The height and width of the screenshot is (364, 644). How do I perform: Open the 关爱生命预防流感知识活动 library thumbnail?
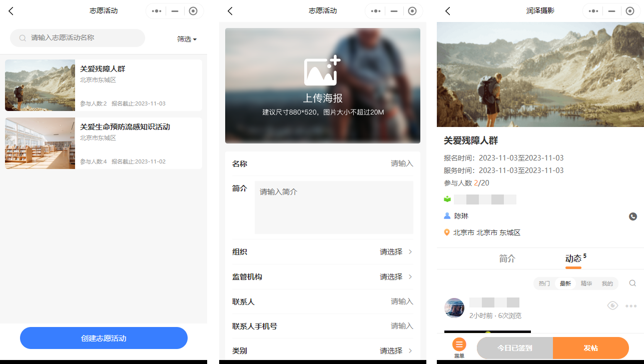pyautogui.click(x=40, y=143)
